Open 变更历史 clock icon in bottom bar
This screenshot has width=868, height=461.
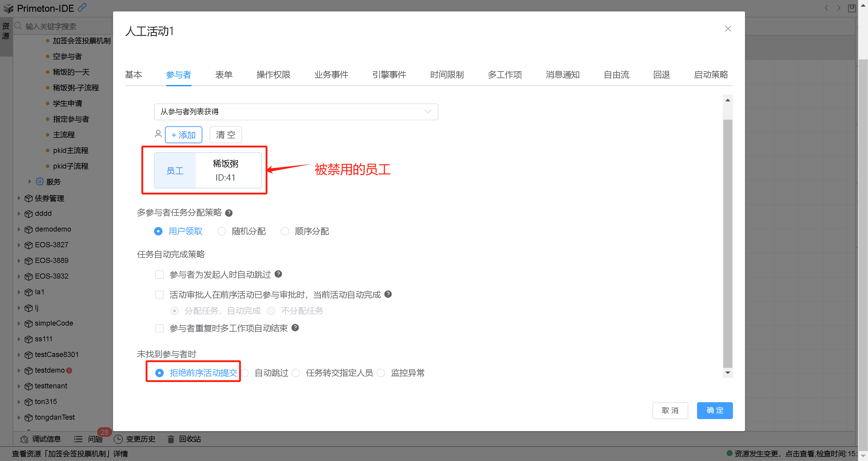point(118,439)
